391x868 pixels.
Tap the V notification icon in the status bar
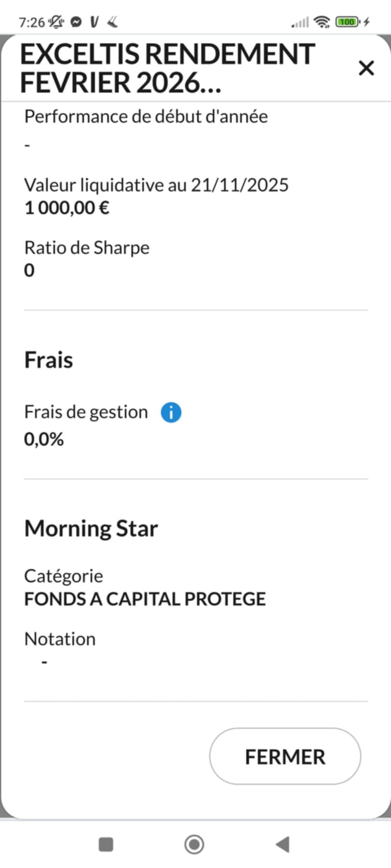[x=95, y=22]
